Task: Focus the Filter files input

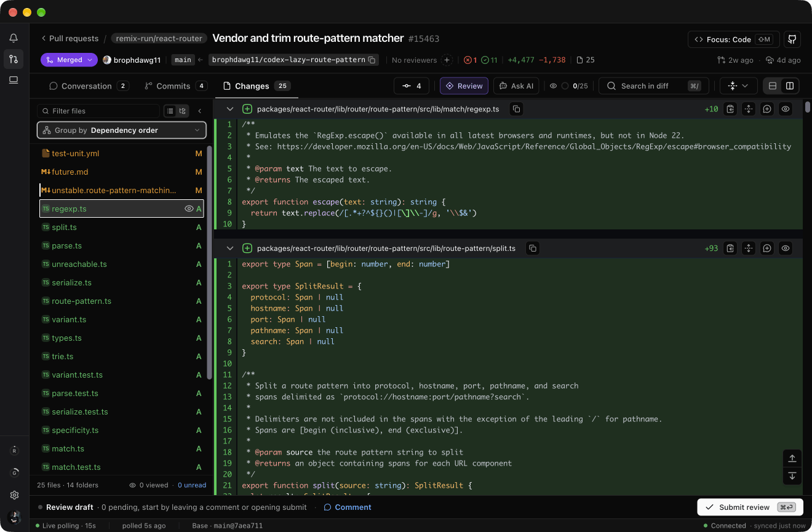Action: point(98,111)
